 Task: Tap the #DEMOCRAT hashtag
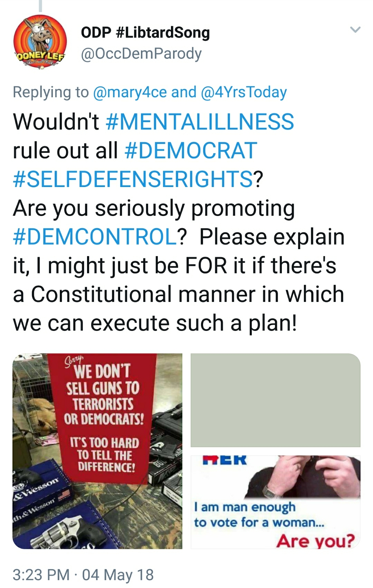tap(190, 150)
